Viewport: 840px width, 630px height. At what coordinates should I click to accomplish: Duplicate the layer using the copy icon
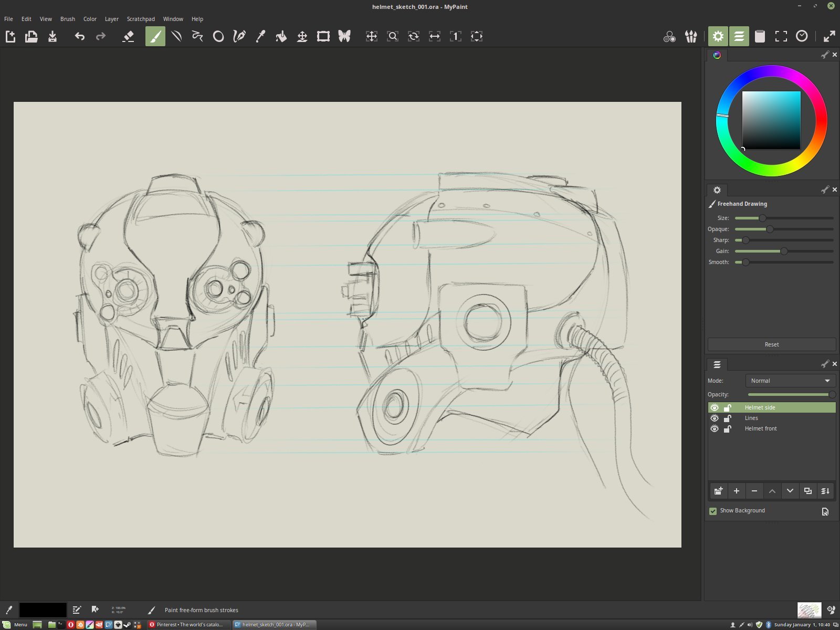807,491
